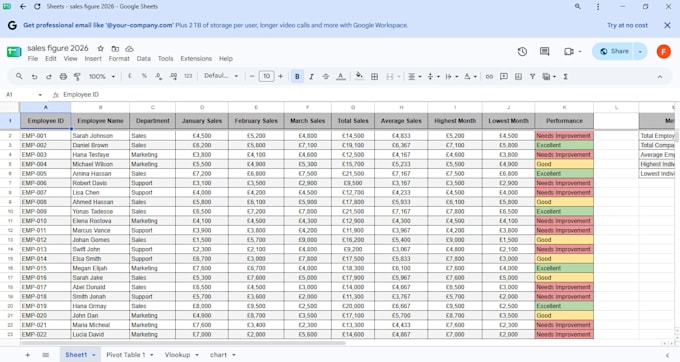The image size is (680, 362).
Task: Open the all sheets list
Action: coord(46,355)
